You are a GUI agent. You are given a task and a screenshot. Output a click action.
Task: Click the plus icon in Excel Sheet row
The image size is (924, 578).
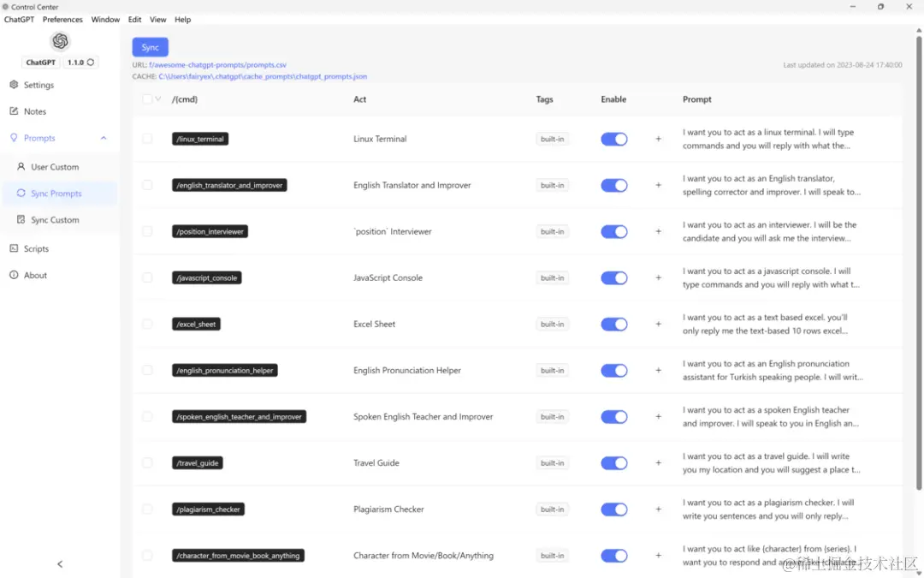(658, 325)
